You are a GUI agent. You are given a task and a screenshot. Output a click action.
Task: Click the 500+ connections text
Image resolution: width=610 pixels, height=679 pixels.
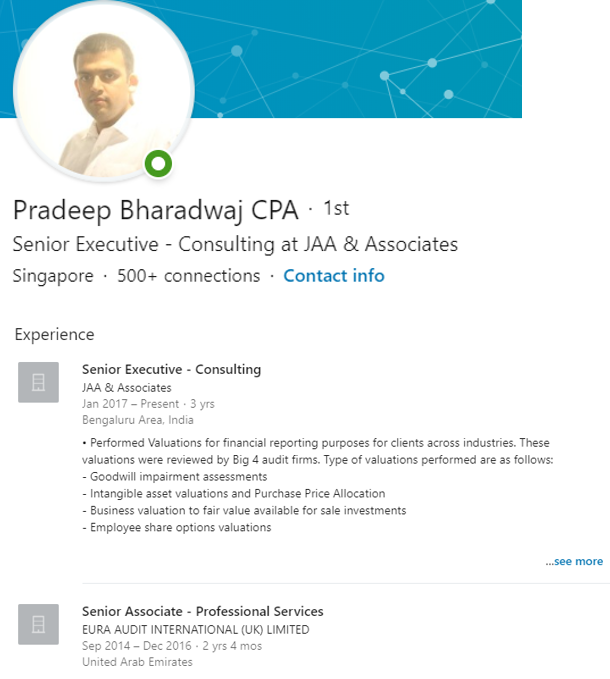(x=188, y=276)
